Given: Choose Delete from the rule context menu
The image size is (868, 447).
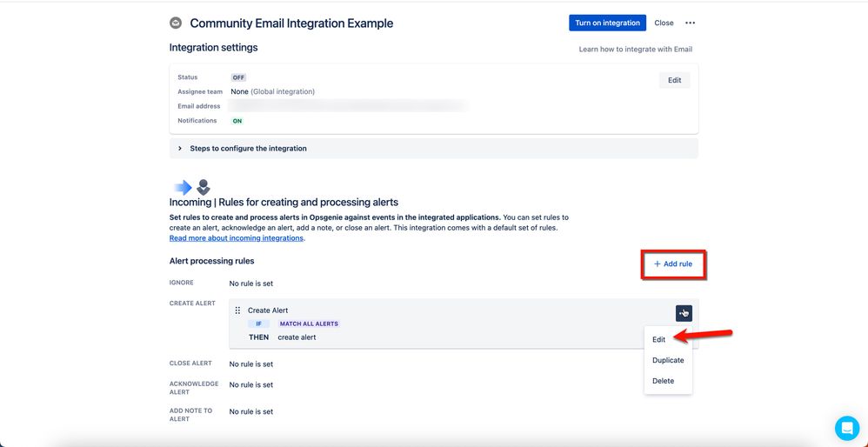Looking at the screenshot, I should (x=664, y=381).
